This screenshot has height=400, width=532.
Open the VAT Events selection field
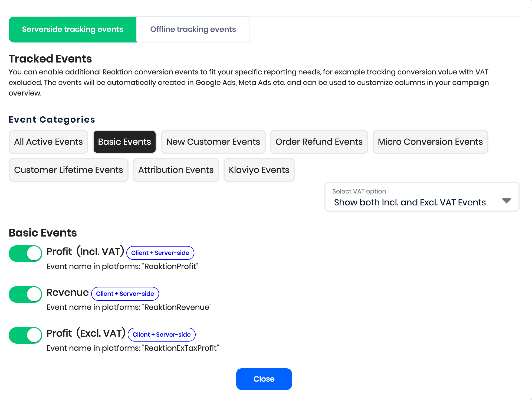coord(410,202)
